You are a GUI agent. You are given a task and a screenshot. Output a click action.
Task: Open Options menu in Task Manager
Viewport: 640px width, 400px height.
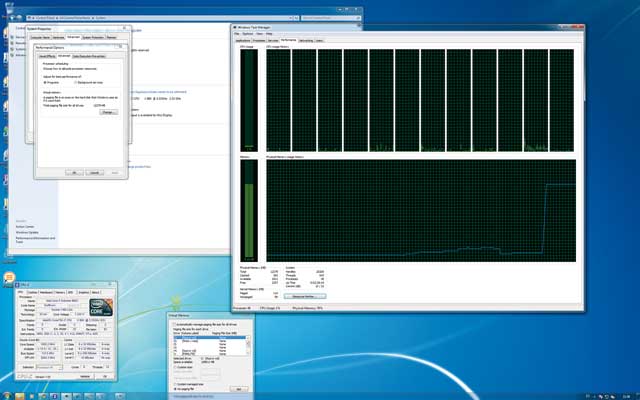click(x=248, y=34)
